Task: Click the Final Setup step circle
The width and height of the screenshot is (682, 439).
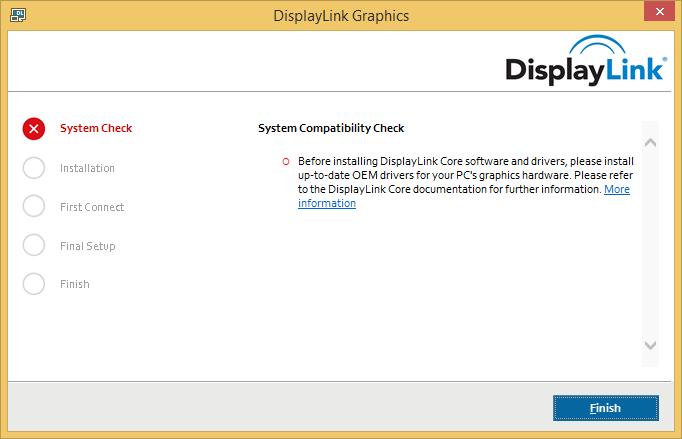Action: coord(33,245)
